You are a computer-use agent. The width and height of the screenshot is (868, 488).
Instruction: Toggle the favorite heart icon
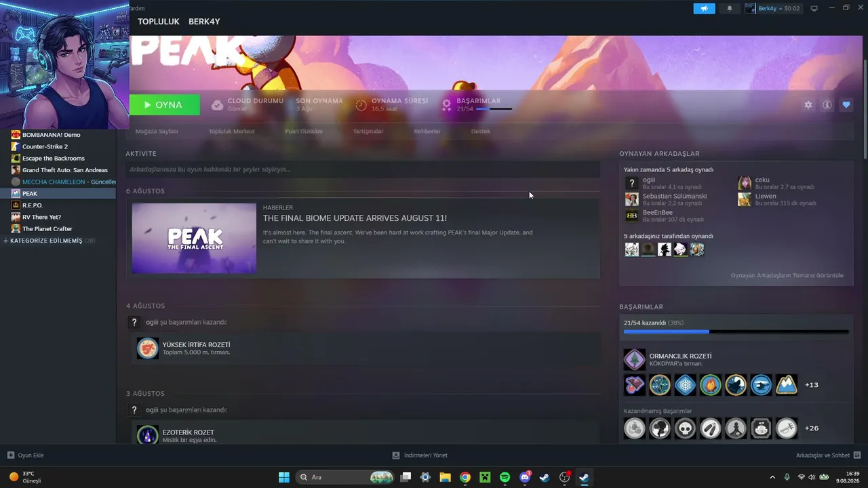[846, 105]
